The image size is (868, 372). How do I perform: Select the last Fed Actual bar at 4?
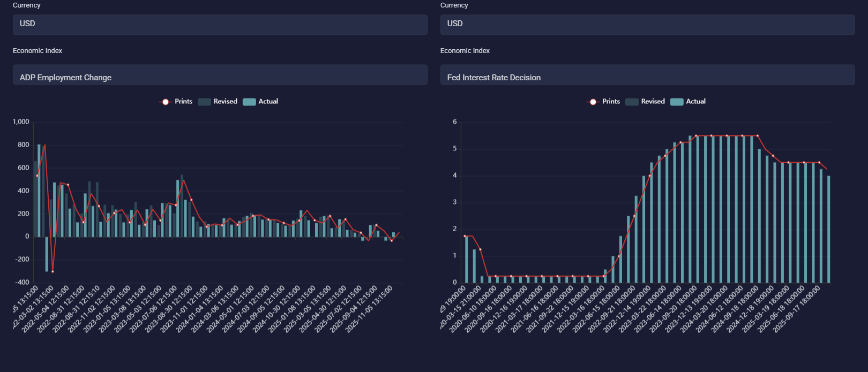(x=828, y=229)
